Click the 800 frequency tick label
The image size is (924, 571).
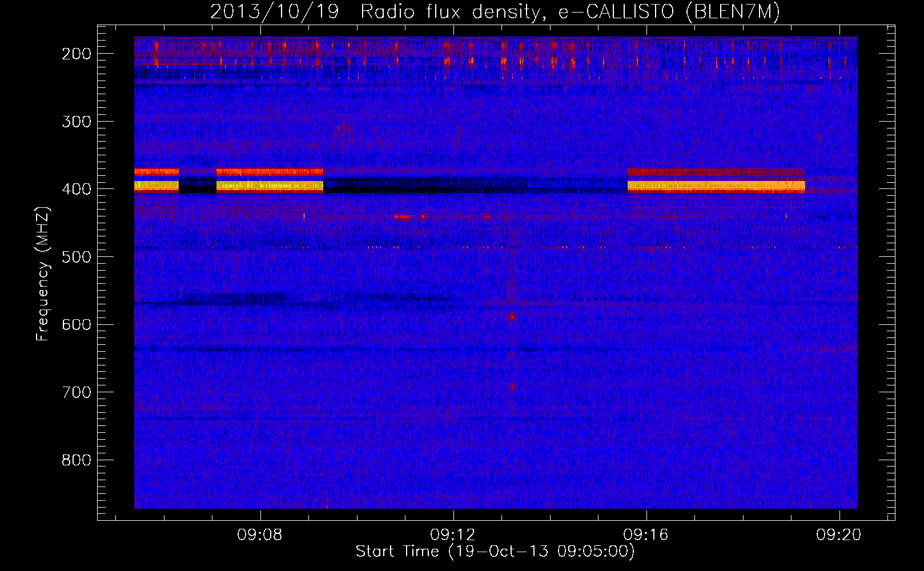(76, 460)
